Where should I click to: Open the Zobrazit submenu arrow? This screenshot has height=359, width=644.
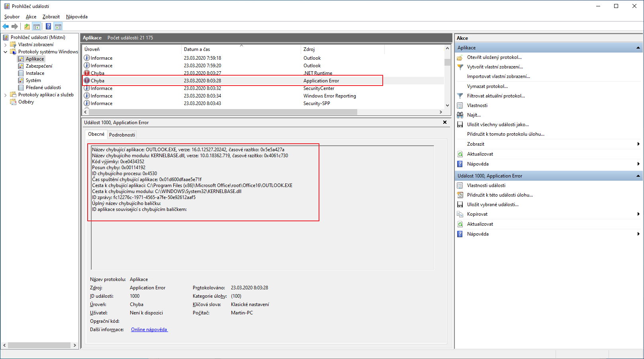[x=638, y=144]
